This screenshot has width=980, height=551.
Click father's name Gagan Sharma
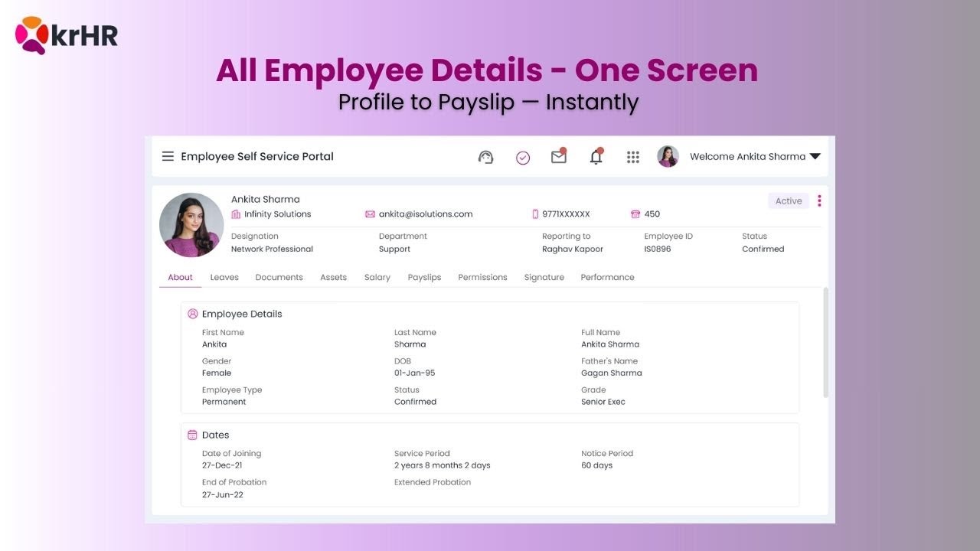point(612,373)
